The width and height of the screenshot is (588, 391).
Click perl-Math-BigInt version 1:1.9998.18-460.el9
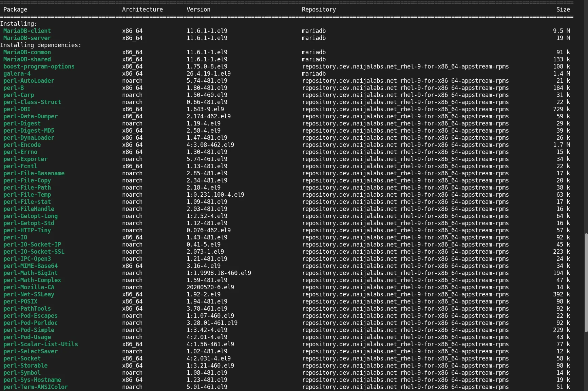tap(219, 273)
